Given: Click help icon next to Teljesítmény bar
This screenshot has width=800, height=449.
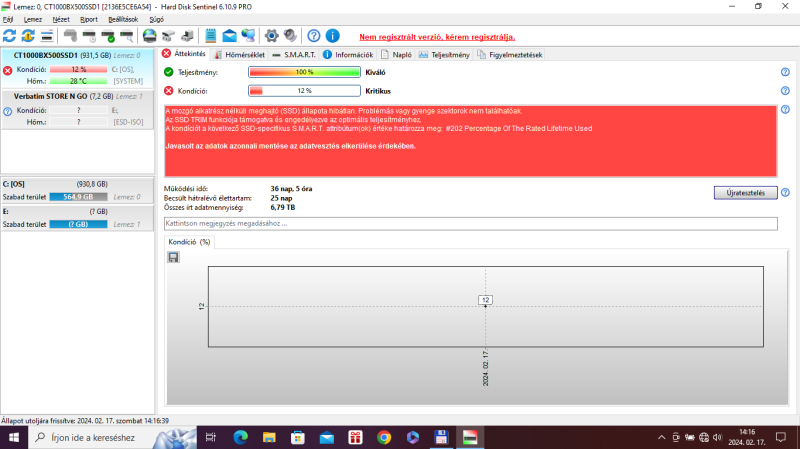Looking at the screenshot, I should pos(785,72).
